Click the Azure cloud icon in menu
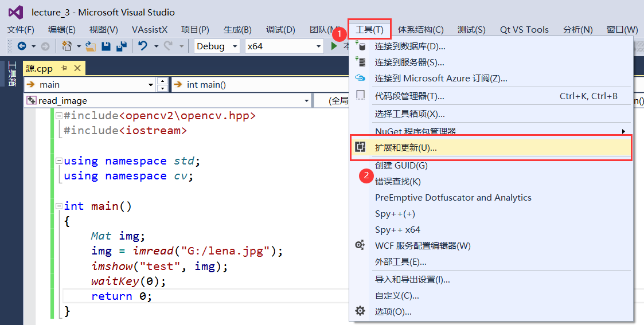Screen dimensions: 644x325 (360, 78)
